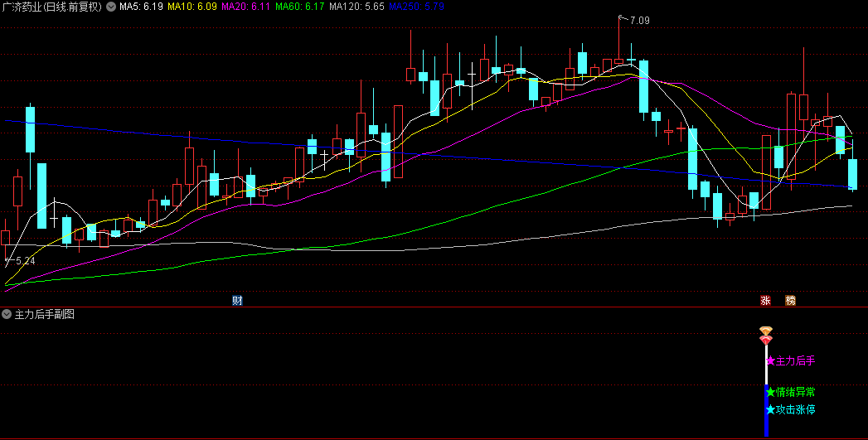Viewport: 868px width, 440px height.
Task: Click the red 涨 limit-up marker
Action: 765,301
